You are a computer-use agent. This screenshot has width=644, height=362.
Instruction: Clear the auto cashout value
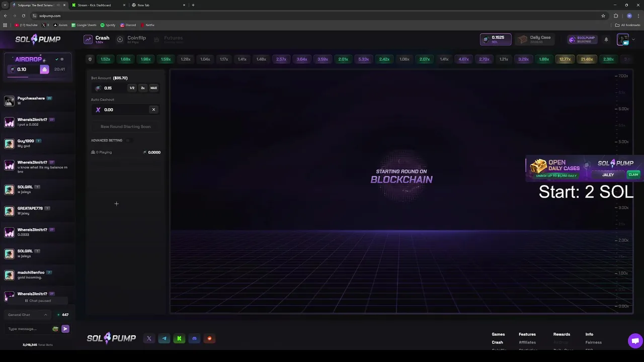click(153, 110)
